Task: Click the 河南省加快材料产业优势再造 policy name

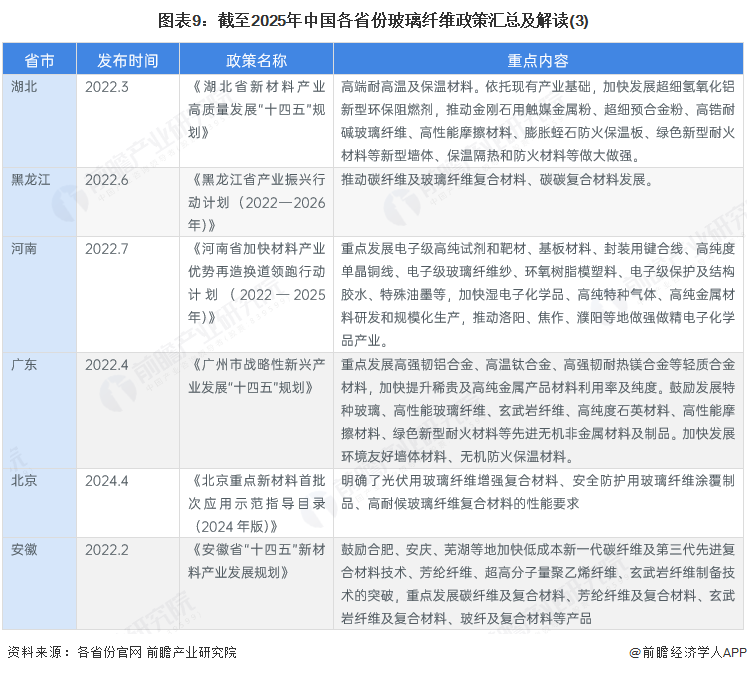Action: [256, 283]
